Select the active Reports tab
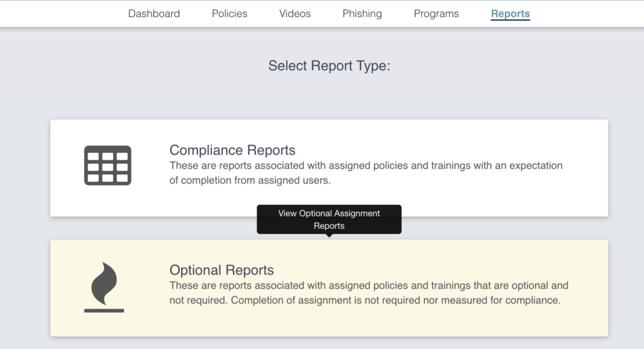 511,14
